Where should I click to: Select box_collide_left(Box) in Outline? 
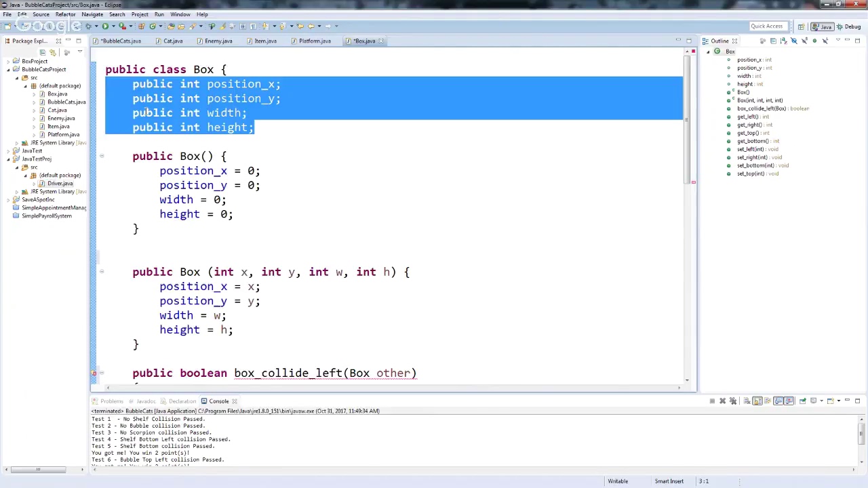click(x=772, y=108)
